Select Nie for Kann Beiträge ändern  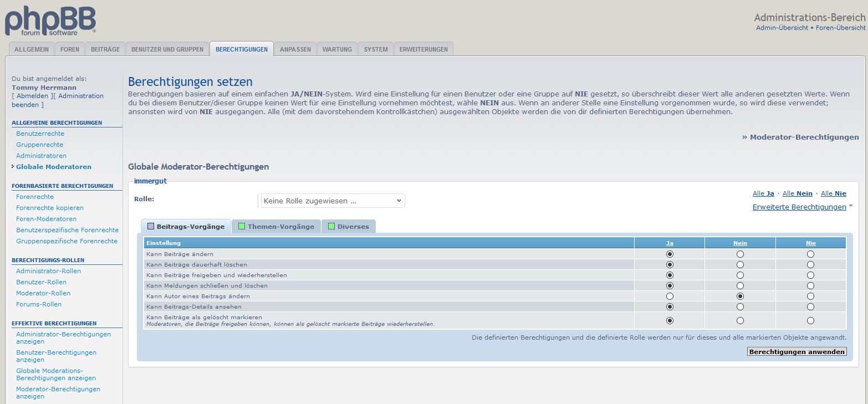pos(810,254)
